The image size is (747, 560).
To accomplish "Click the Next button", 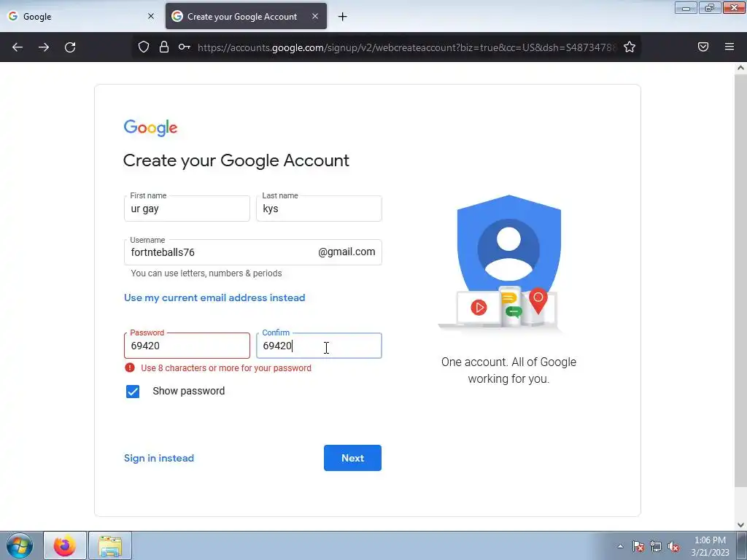I will click(352, 458).
